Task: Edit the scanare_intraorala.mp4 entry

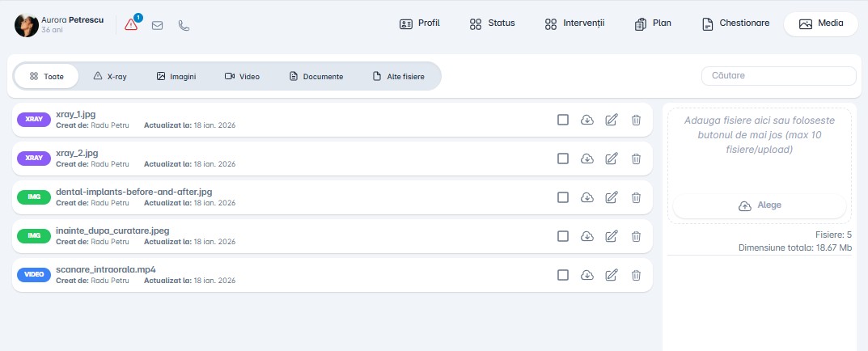Action: pos(612,275)
